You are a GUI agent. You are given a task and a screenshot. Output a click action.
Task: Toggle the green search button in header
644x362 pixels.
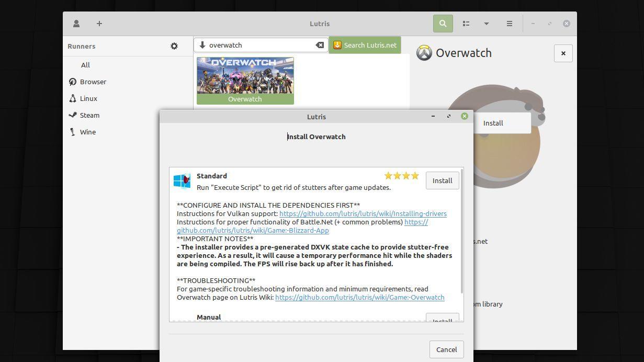(x=443, y=24)
